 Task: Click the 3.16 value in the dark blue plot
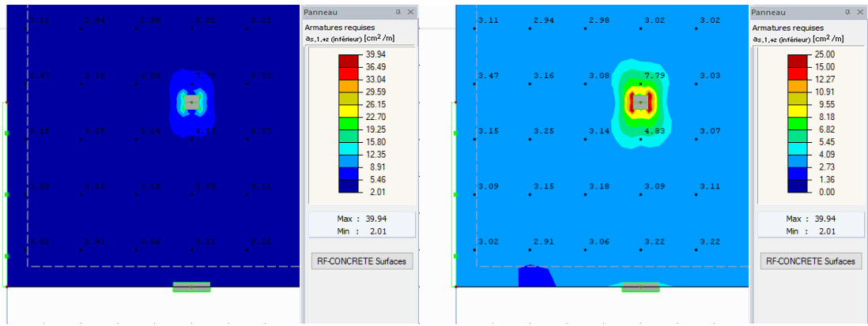click(x=94, y=75)
